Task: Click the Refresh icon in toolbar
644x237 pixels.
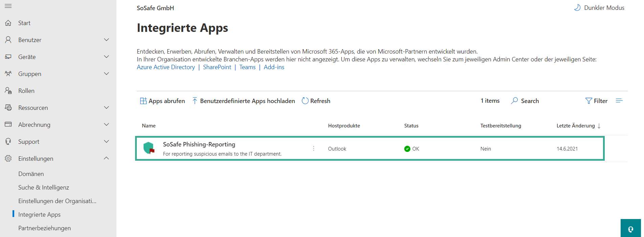Action: coord(305,101)
